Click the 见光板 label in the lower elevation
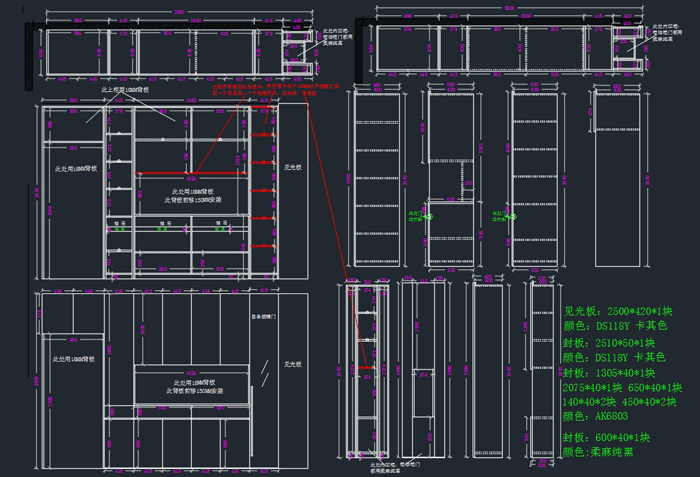This screenshot has width=700, height=477. tap(292, 364)
